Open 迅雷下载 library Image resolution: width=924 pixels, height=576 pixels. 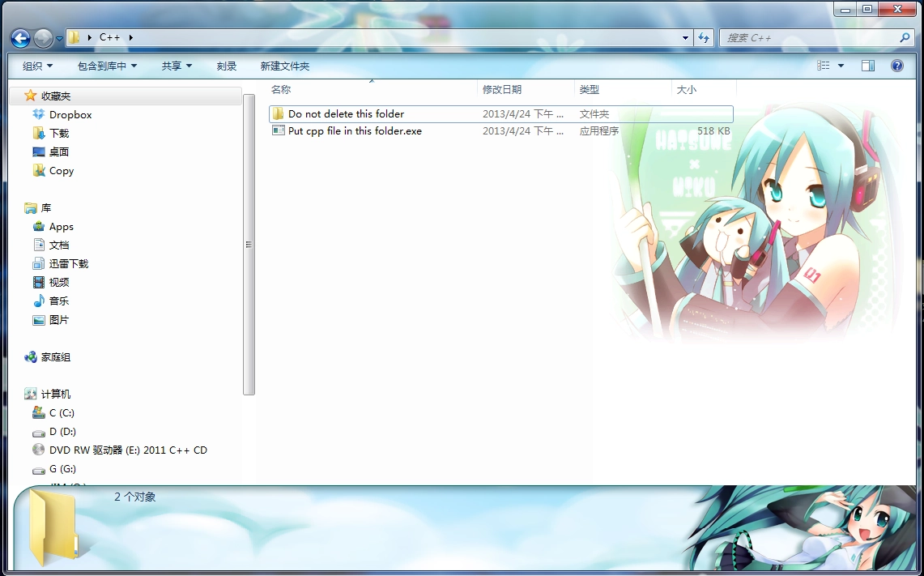69,263
